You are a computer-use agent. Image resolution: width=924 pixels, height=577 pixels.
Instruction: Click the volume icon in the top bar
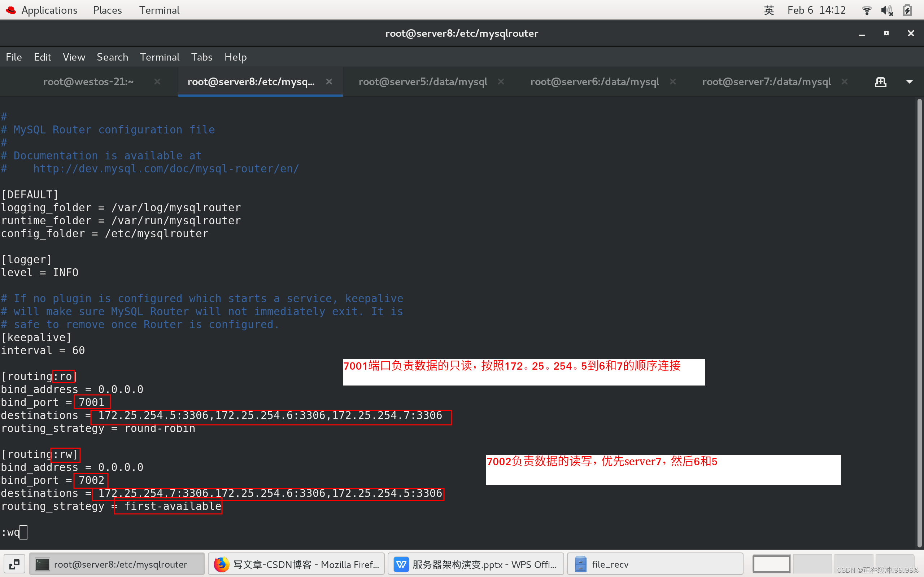click(886, 10)
